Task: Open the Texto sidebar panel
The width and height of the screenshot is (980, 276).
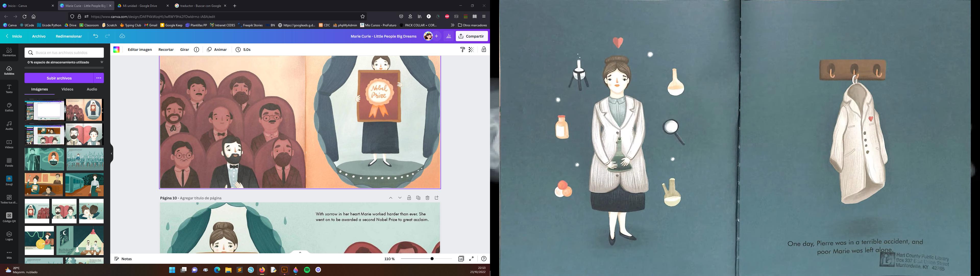Action: tap(9, 89)
